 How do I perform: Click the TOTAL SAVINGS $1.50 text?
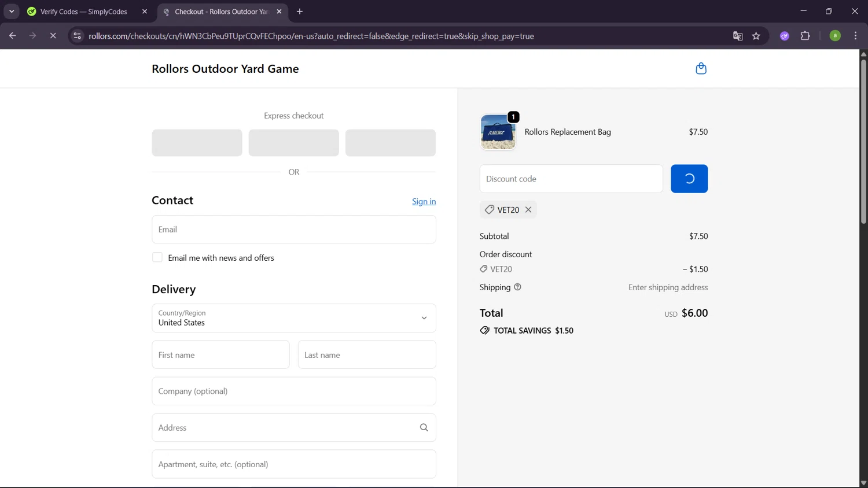click(534, 331)
